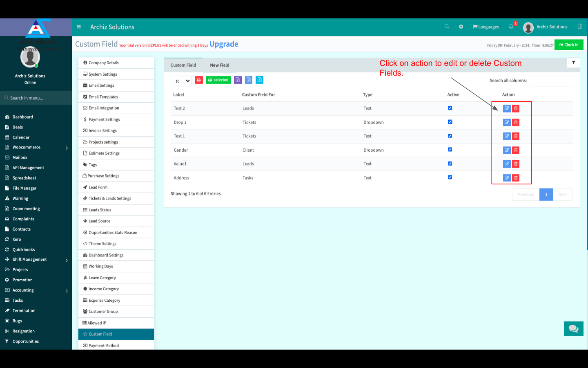The width and height of the screenshot is (588, 368).
Task: Click the filter funnel icon
Action: (573, 63)
